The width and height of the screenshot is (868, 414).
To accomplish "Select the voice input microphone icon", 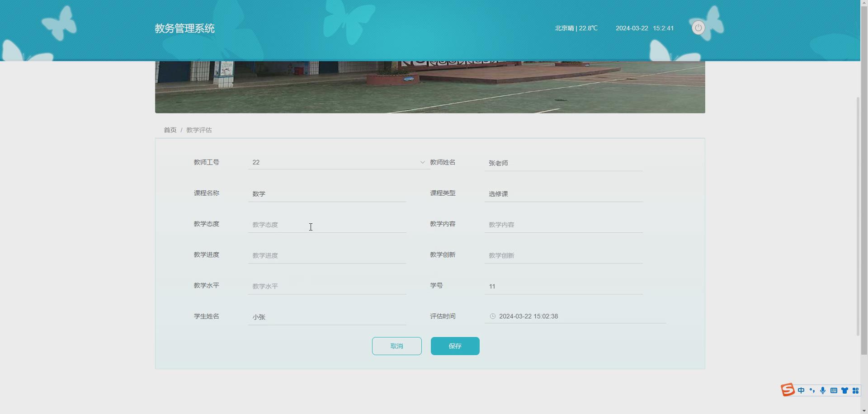I will click(x=822, y=390).
